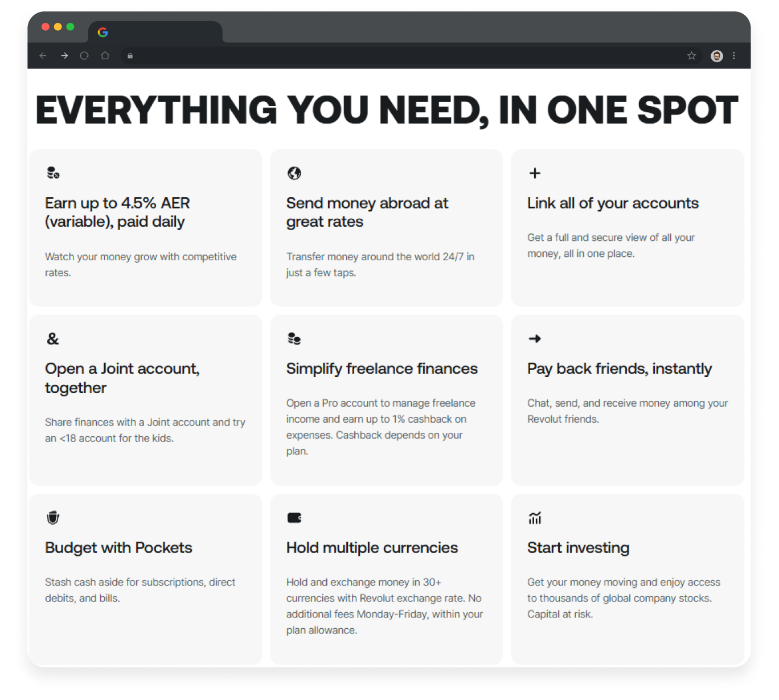779x700 pixels.
Task: Click text 'Get a full and secure view'
Action: point(586,238)
